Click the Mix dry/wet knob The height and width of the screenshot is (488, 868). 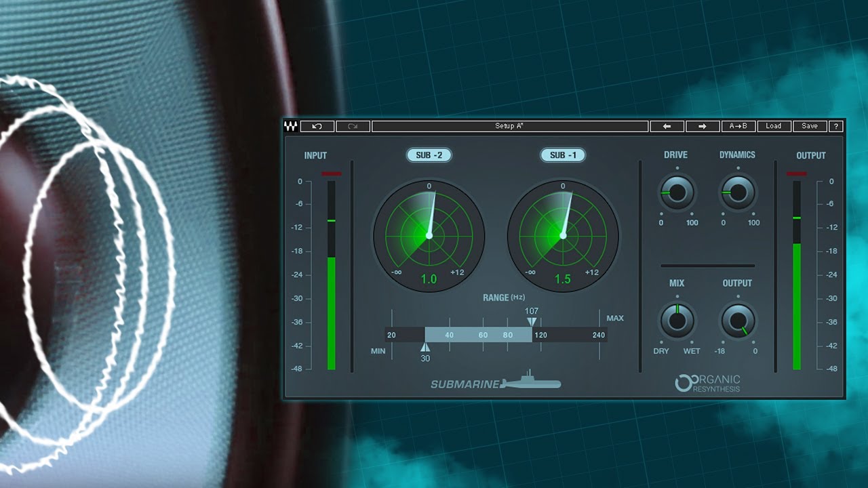(x=677, y=320)
